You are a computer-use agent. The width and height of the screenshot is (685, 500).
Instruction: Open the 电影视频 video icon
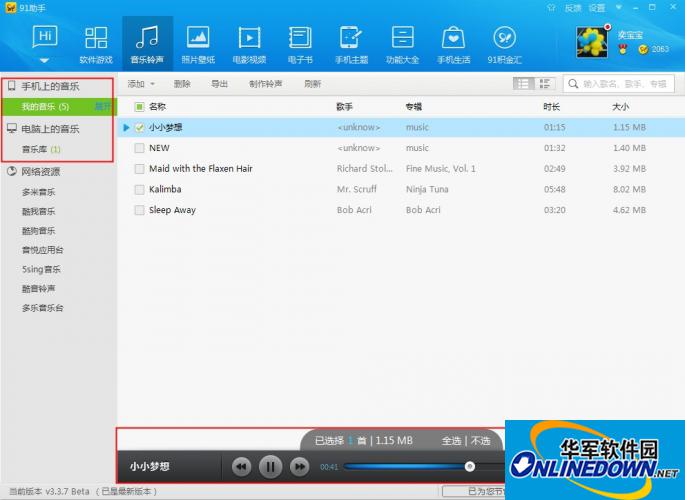(249, 42)
